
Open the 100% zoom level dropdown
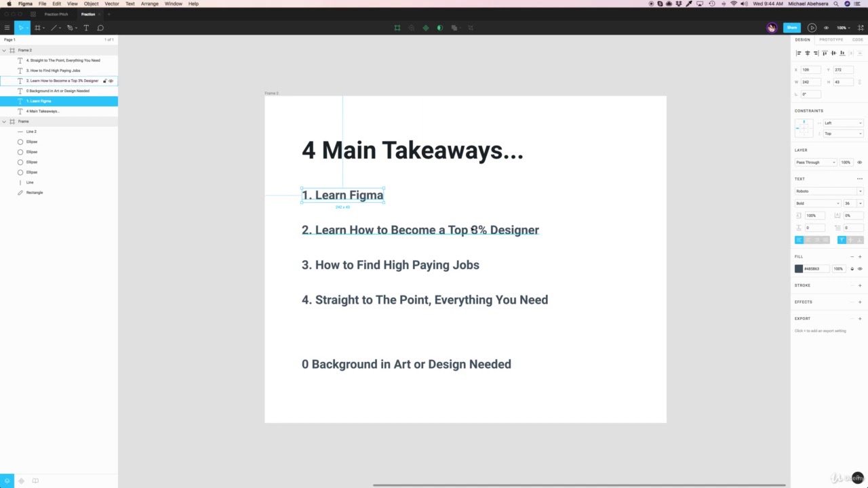(843, 28)
